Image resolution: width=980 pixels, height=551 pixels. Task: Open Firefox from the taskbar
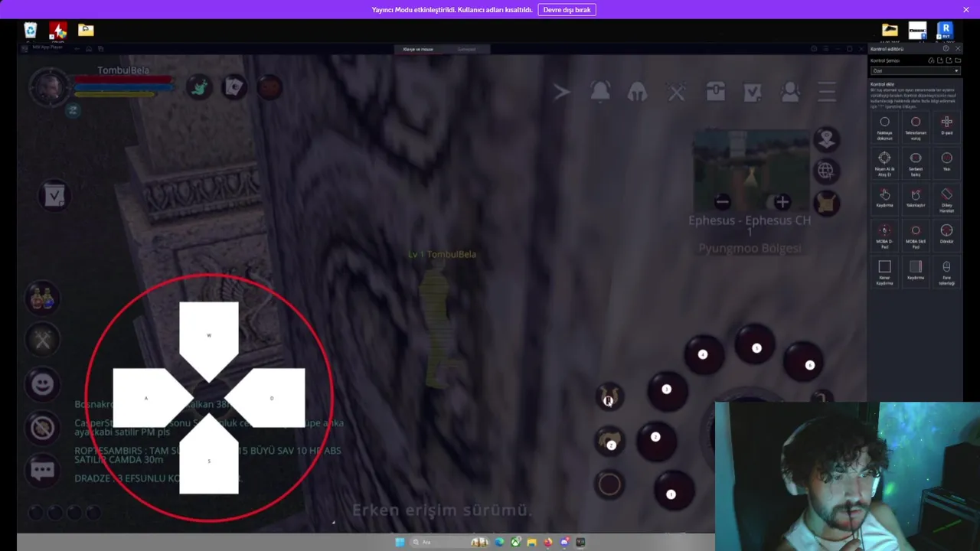click(548, 542)
